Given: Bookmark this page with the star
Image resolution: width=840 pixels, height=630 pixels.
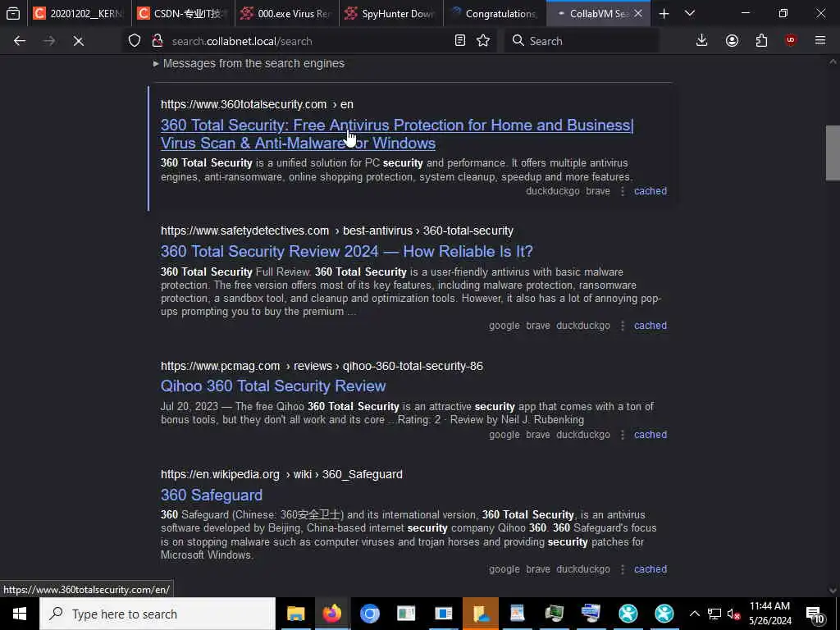Looking at the screenshot, I should coord(483,41).
